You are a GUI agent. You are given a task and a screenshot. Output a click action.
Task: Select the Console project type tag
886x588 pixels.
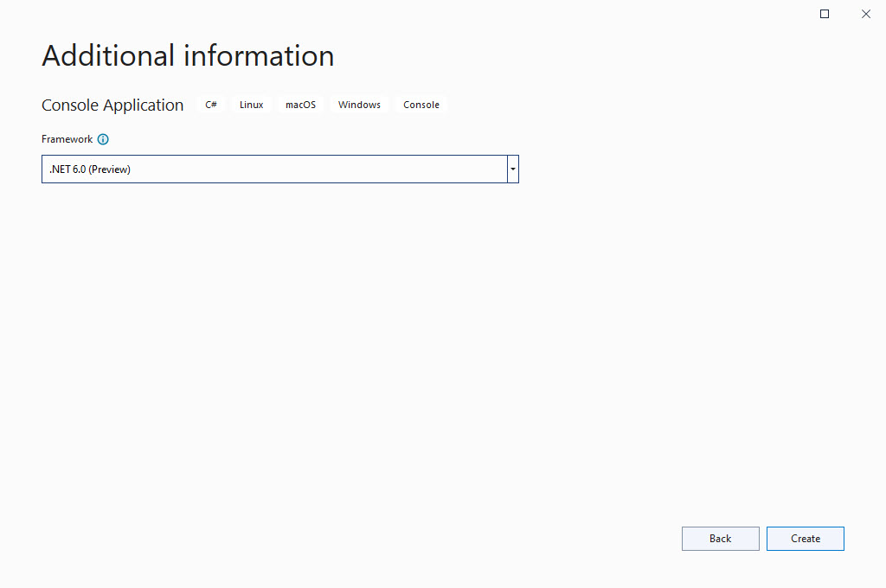point(421,105)
